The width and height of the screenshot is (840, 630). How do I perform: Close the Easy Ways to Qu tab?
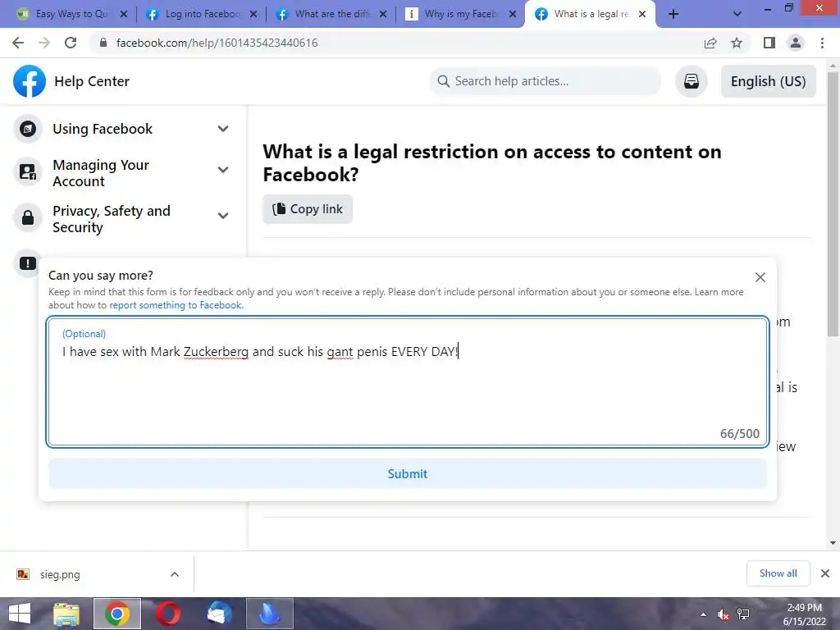tap(124, 15)
